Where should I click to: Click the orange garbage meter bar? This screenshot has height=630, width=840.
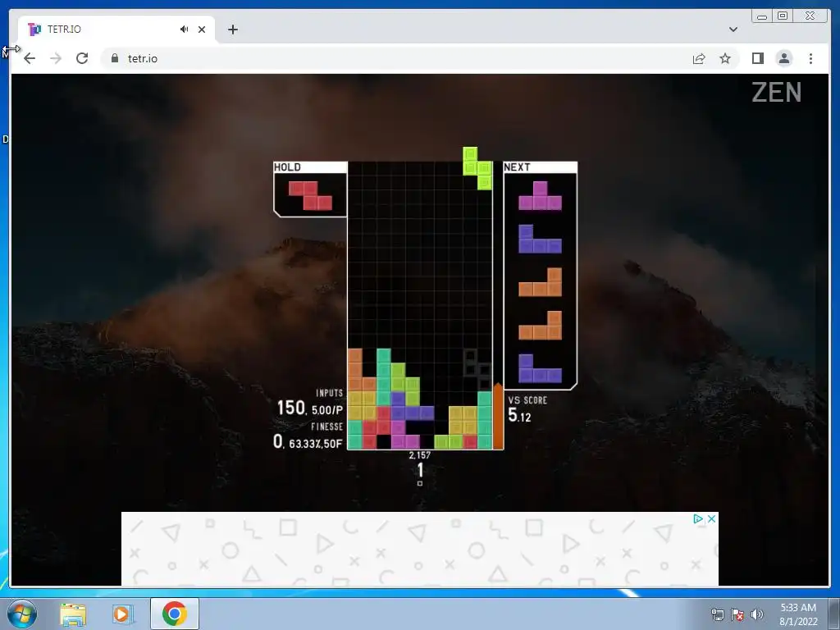[498, 416]
